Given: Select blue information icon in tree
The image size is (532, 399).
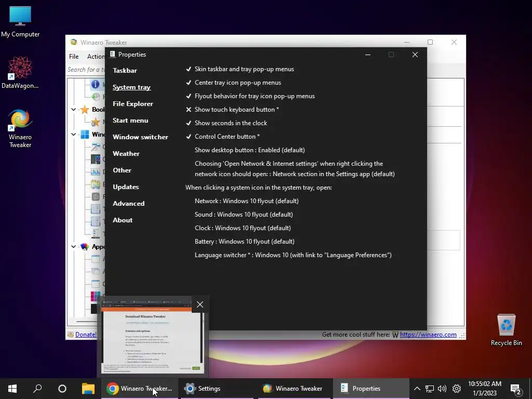Looking at the screenshot, I should 96,84.
